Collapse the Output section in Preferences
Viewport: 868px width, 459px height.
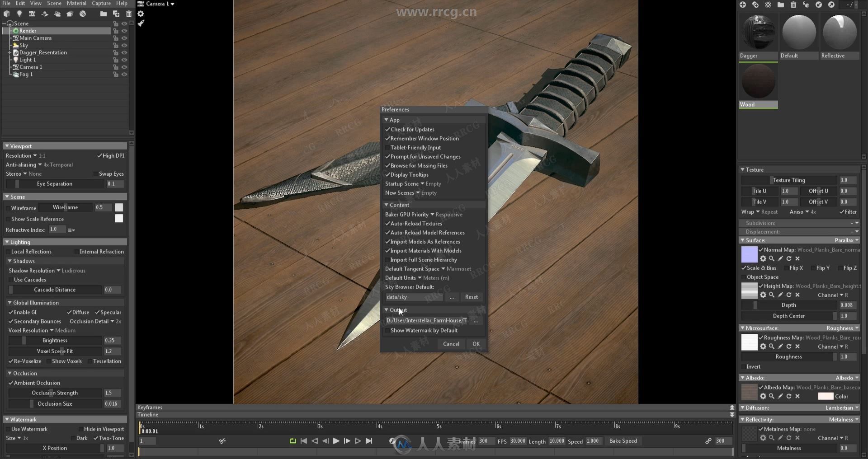386,310
